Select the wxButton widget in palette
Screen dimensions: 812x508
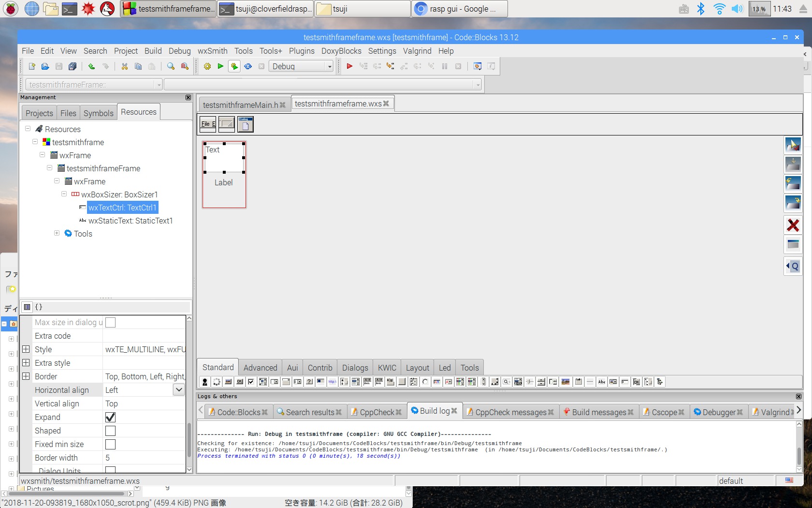click(x=239, y=382)
